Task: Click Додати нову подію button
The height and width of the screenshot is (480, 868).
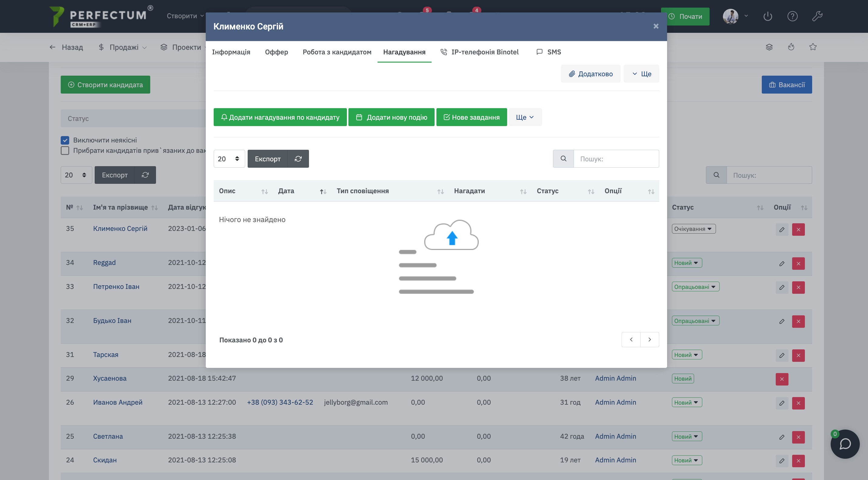Action: pos(391,117)
